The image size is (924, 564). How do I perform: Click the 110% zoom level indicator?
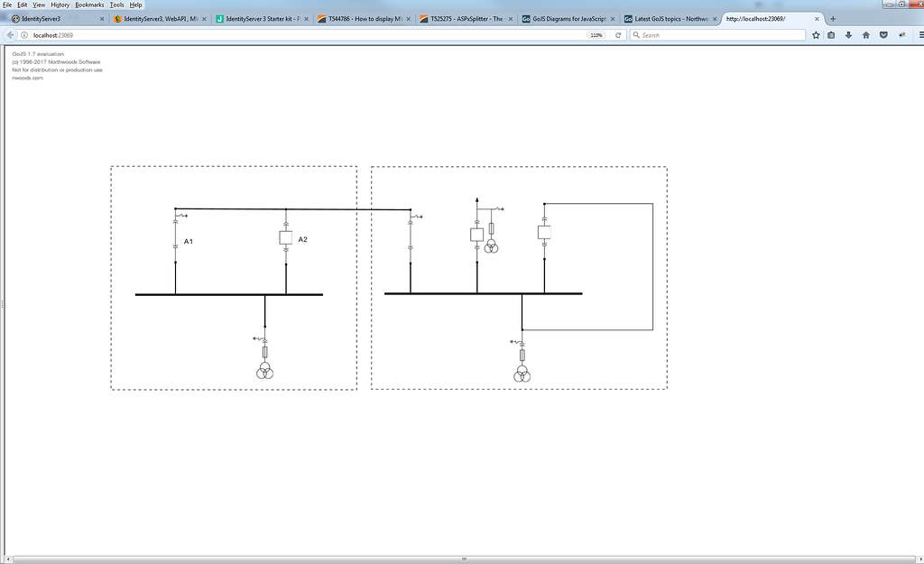pos(596,35)
